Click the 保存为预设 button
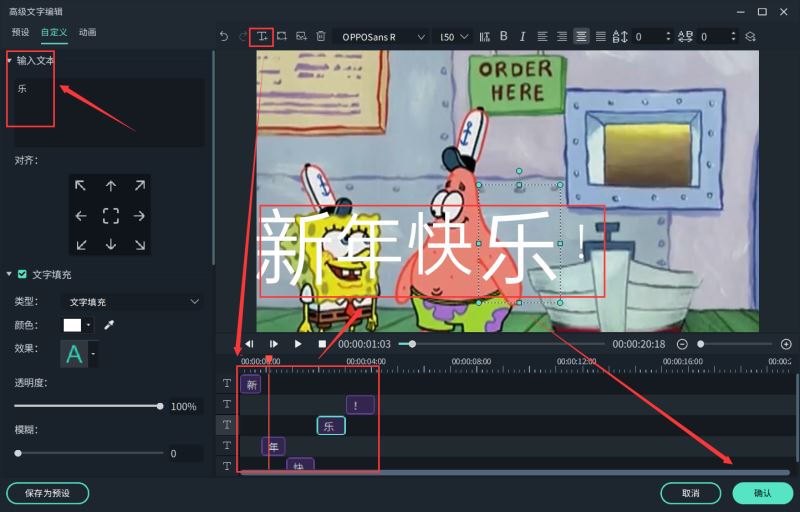 point(47,493)
